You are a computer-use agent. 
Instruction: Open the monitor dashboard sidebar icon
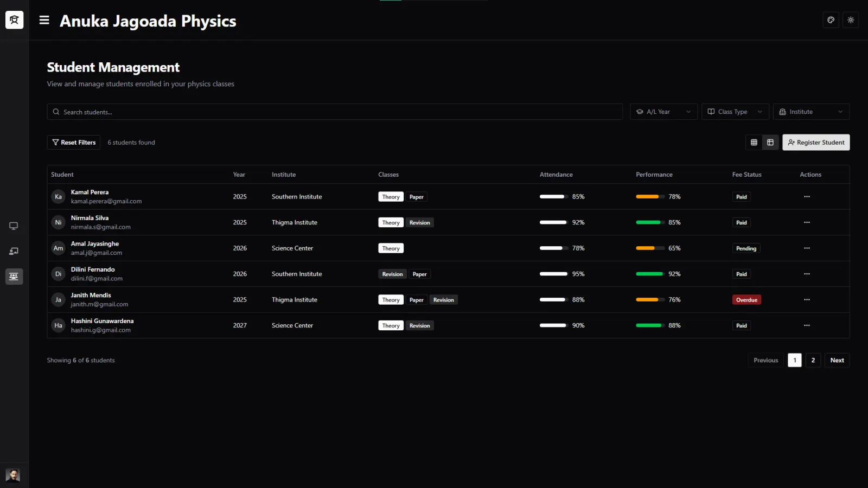[14, 226]
